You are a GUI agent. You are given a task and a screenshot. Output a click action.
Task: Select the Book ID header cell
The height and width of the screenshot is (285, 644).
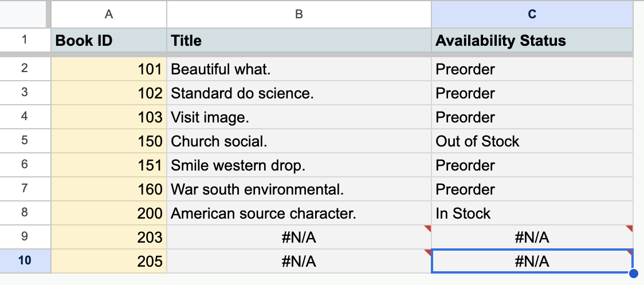click(x=109, y=41)
